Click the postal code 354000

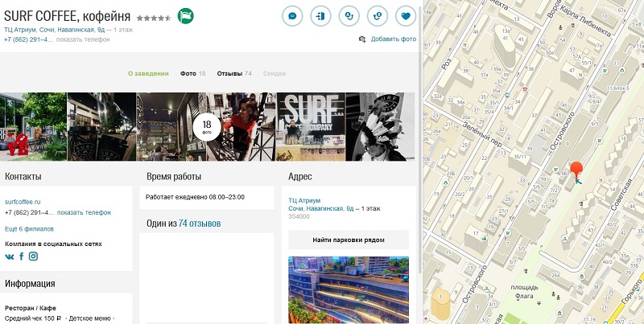click(x=299, y=216)
